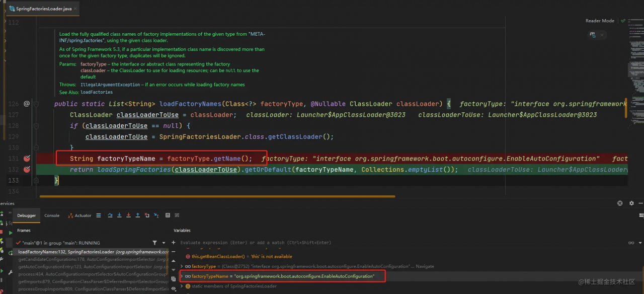Click line number 127 in the gutter
The width and height of the screenshot is (644, 294).
[x=14, y=115]
